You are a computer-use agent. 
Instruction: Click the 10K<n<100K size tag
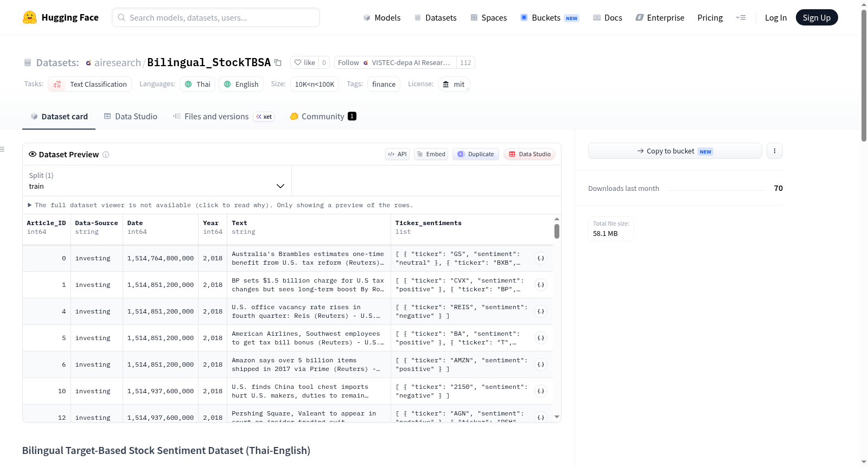pos(315,84)
